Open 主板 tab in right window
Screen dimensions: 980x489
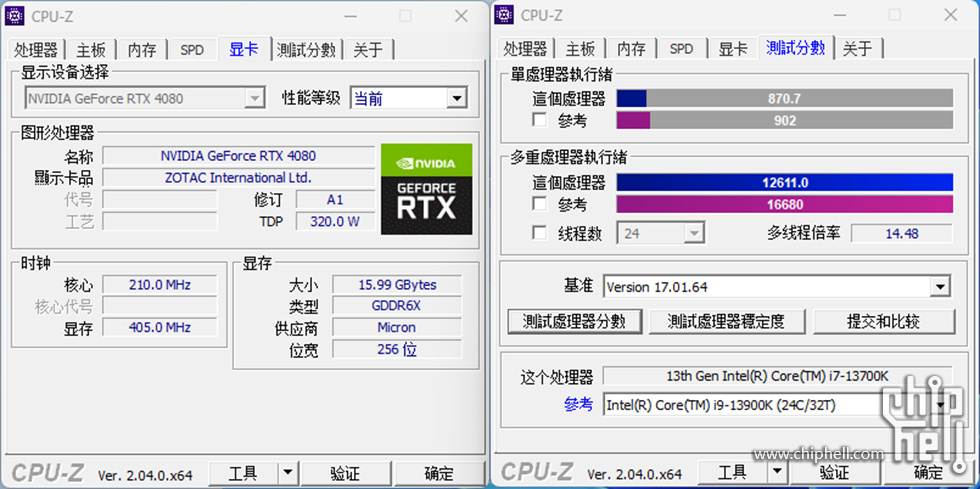(581, 49)
